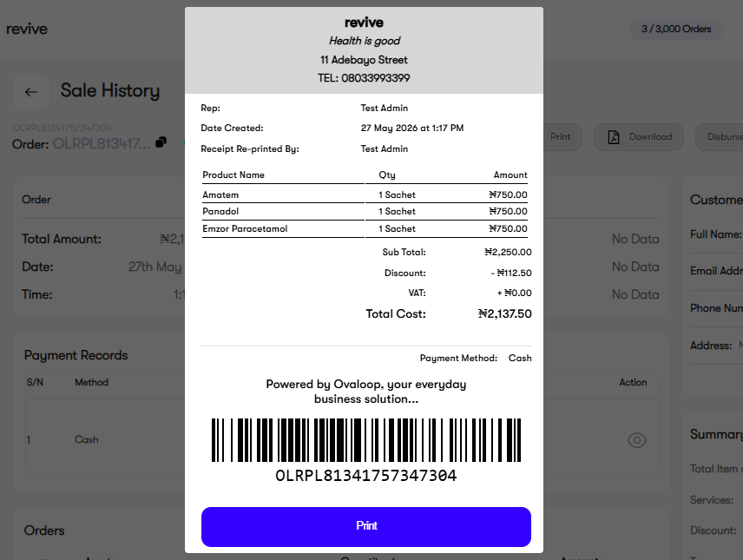
Task: Click the 3 / 3,000 Orders badge
Action: (x=676, y=29)
